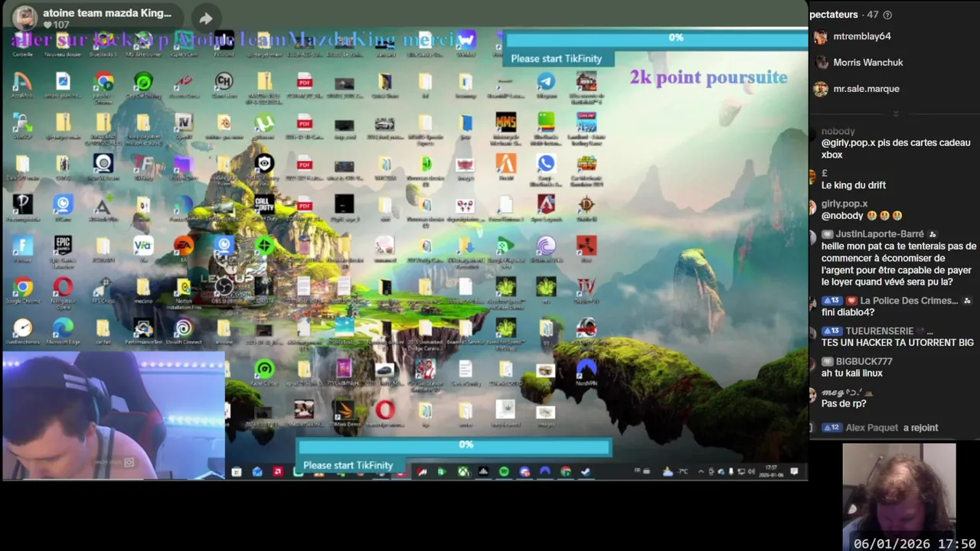Open Spotify from the taskbar
Viewport: 980px width, 551px height.
[504, 472]
